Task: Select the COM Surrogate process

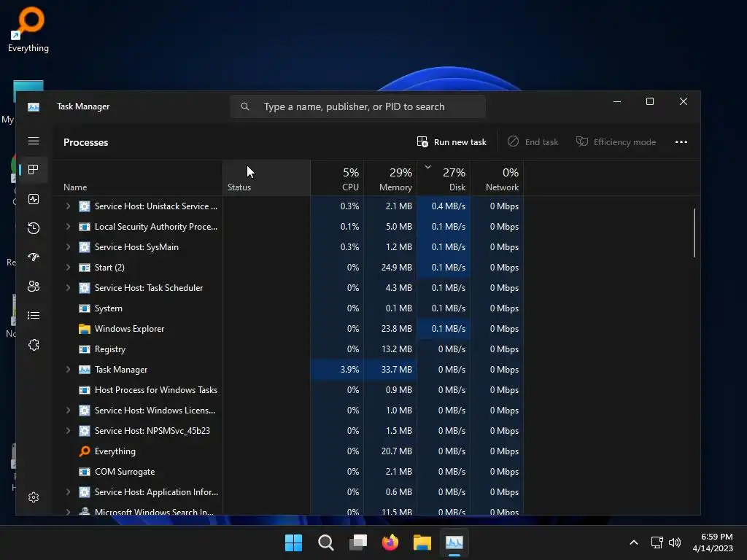Action: [287, 472]
